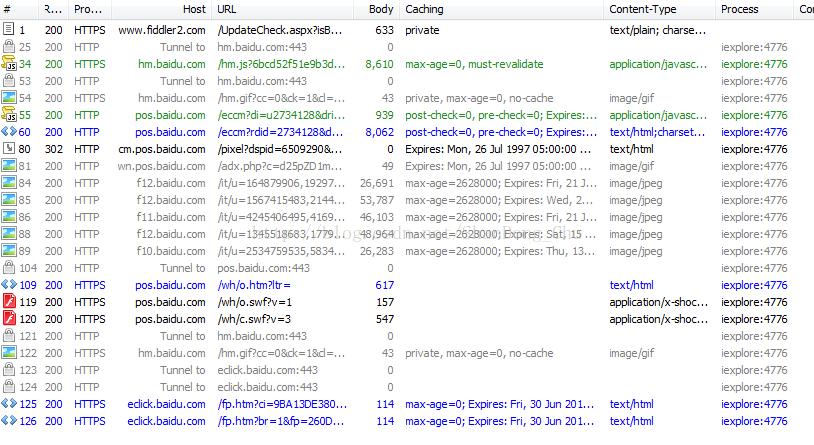814x445 pixels.
Task: Sort sessions by the Host column header
Action: pos(161,9)
